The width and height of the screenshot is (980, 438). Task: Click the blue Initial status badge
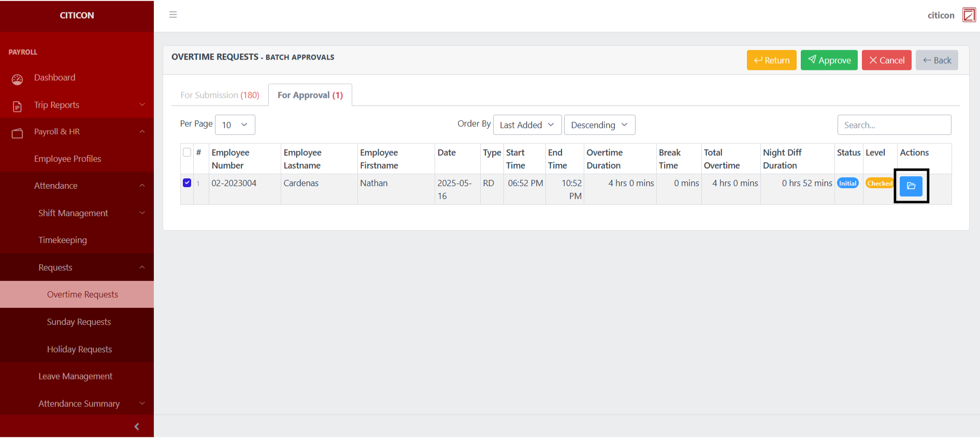[847, 183]
